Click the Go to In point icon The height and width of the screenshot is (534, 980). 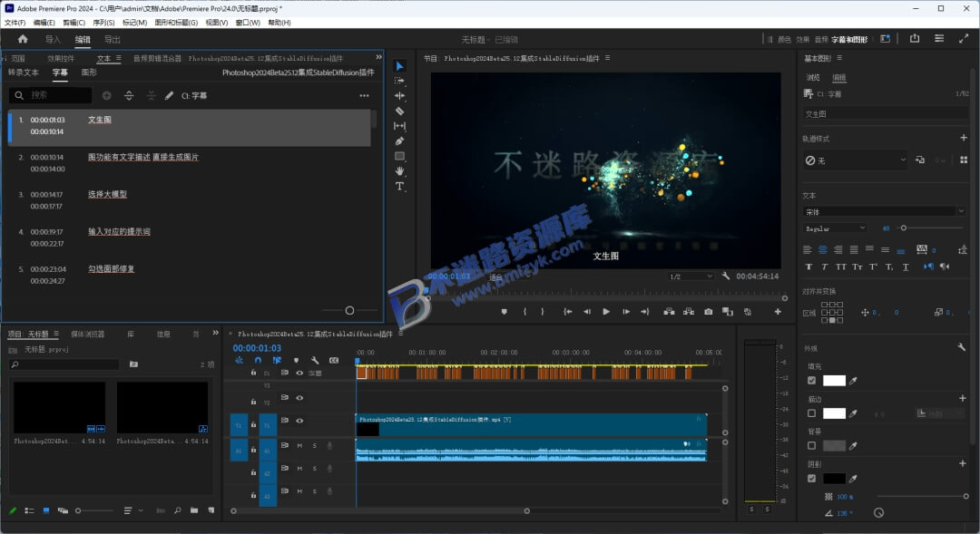(567, 312)
